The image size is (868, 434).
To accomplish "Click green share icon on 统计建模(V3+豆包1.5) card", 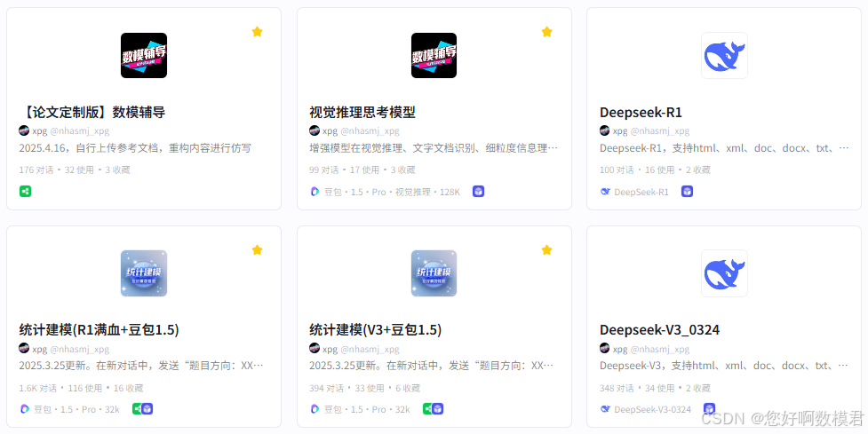I will [x=426, y=408].
